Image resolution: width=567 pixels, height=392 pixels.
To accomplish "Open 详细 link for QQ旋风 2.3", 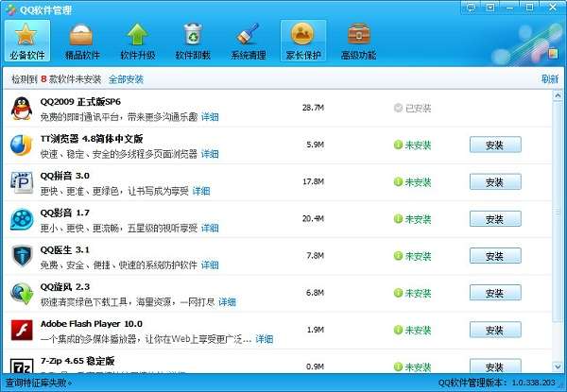I will (227, 302).
